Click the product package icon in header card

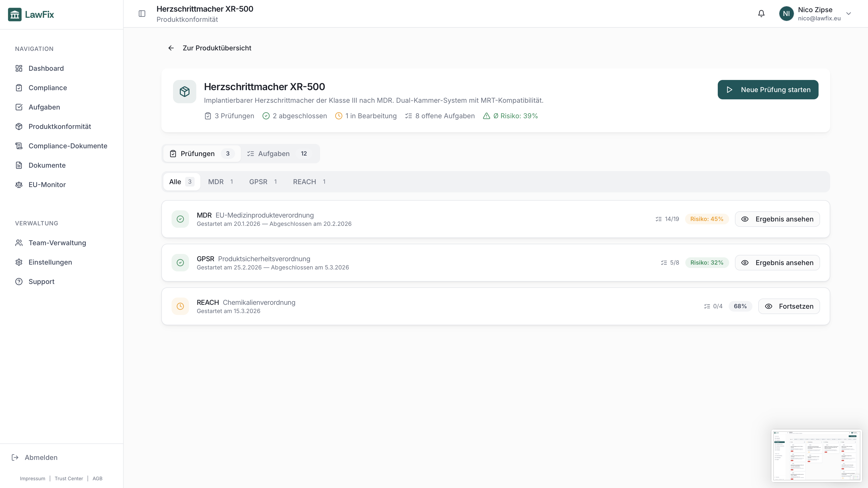(185, 91)
